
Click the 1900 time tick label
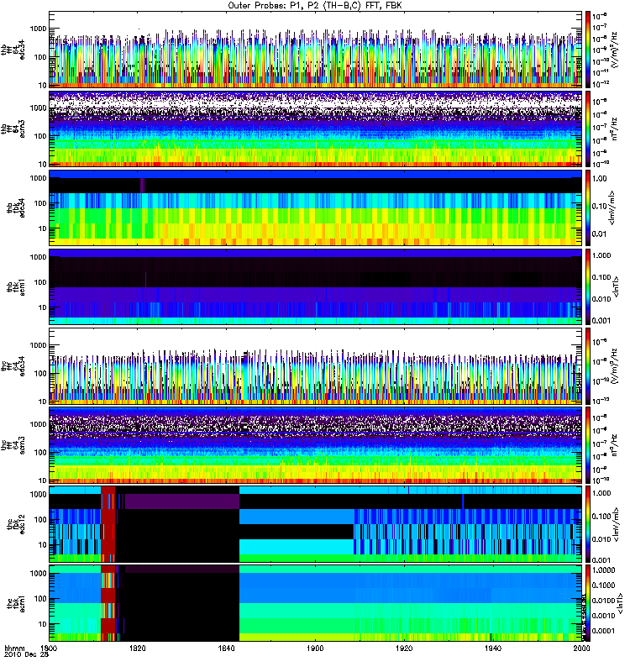click(316, 648)
